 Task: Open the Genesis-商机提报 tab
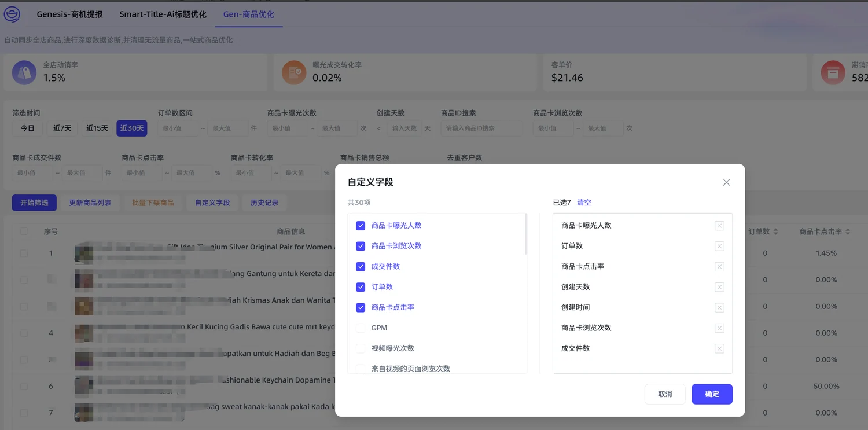[x=69, y=14]
